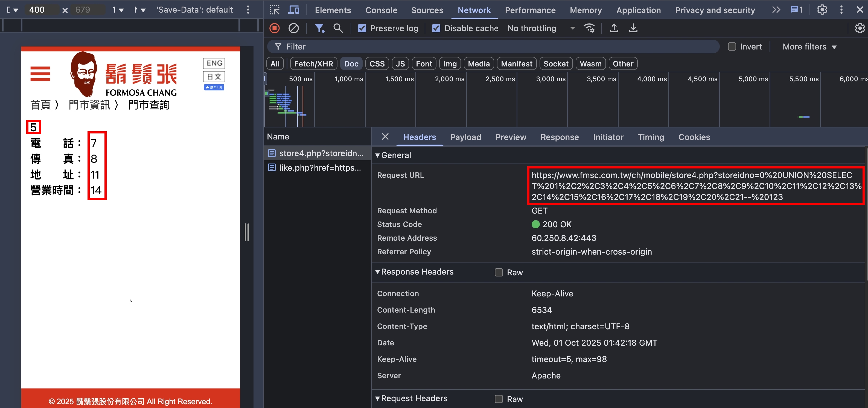Select the CSS type filter
The image size is (868, 408).
click(377, 64)
